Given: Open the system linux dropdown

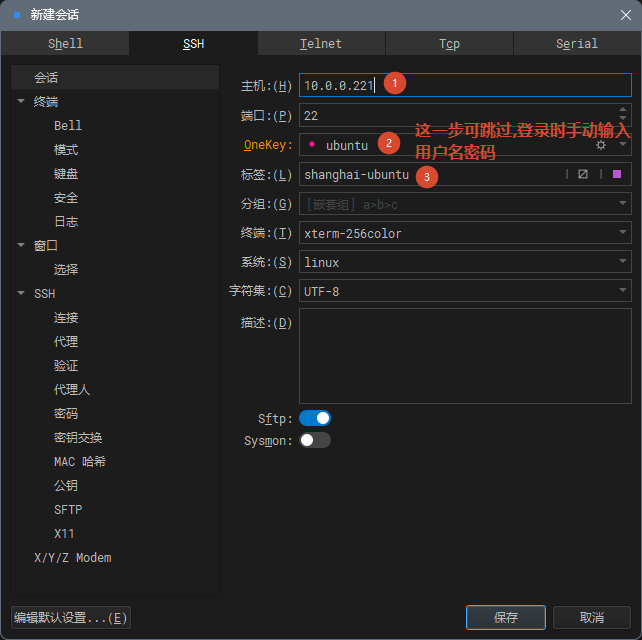Looking at the screenshot, I should click(623, 262).
